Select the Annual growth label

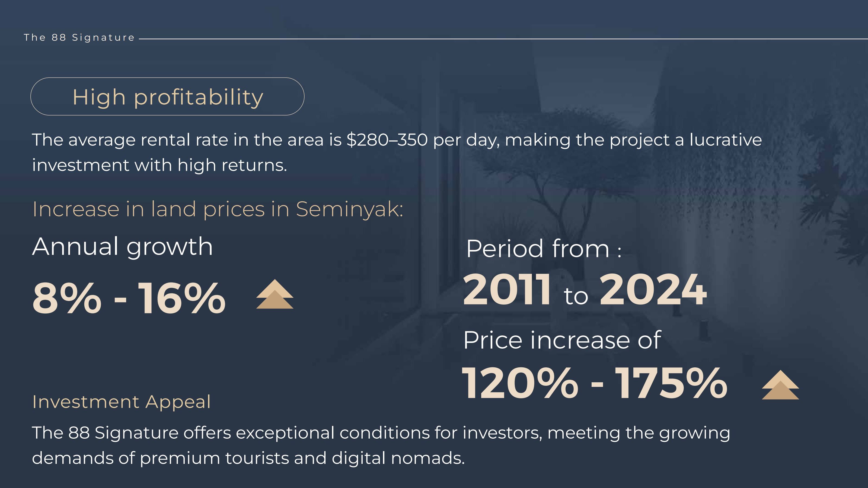(x=122, y=246)
